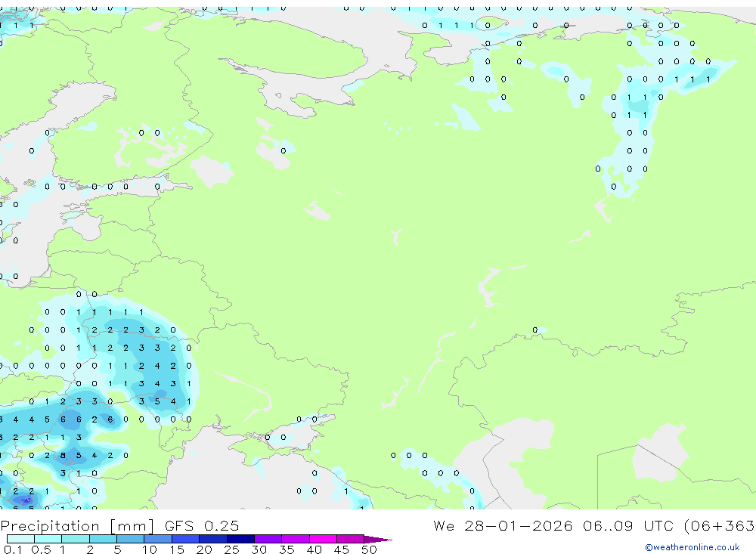The image size is (756, 554).
Task: Pick the 15–20 mm legend color swatch
Action: point(186,539)
